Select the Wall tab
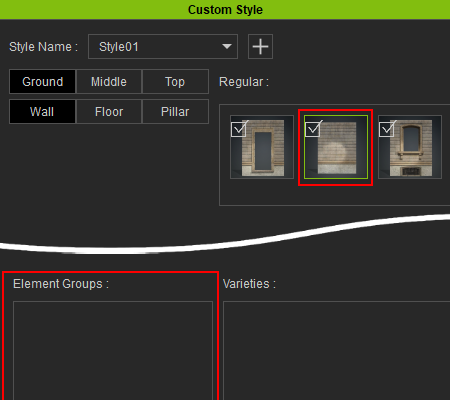This screenshot has width=450, height=400. tap(42, 112)
